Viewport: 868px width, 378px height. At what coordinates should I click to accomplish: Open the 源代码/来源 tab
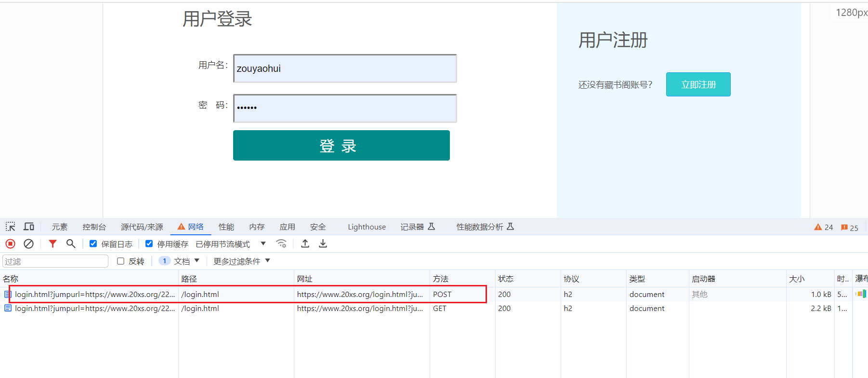142,227
